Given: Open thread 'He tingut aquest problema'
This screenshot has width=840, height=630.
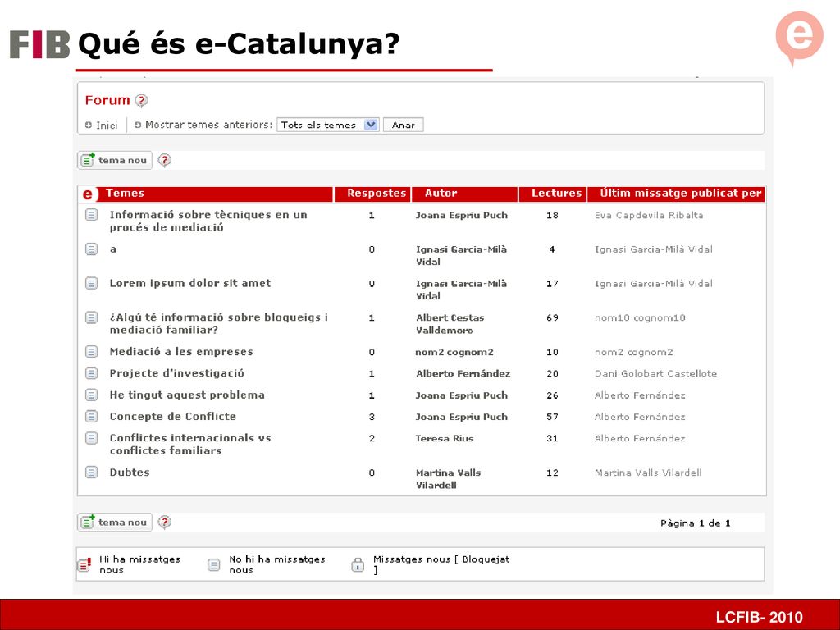Looking at the screenshot, I should (187, 395).
